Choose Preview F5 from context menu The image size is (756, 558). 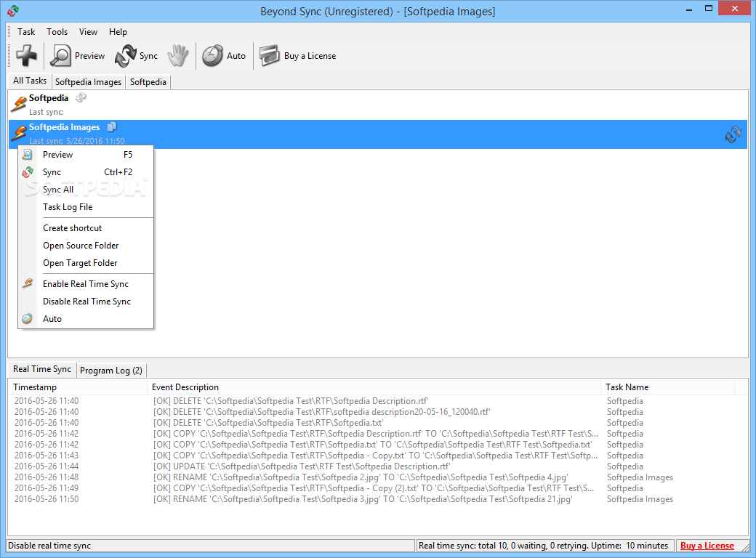(86, 155)
